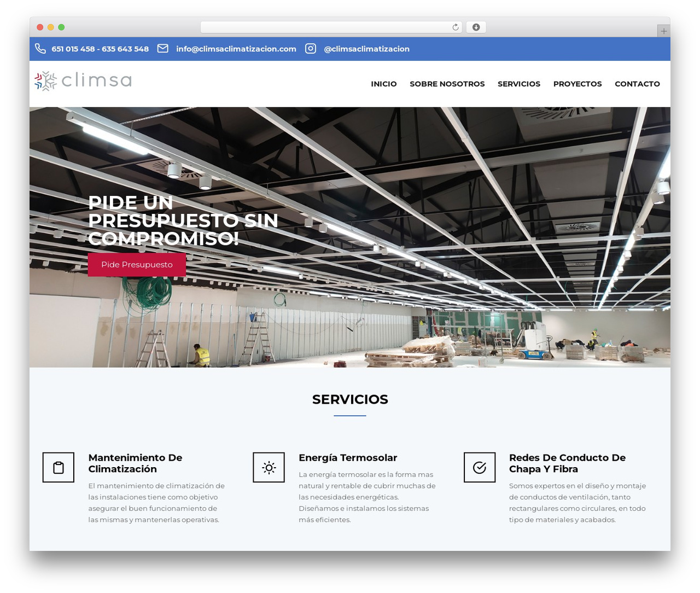Click the browser download icon
700x593 pixels.
coord(476,27)
